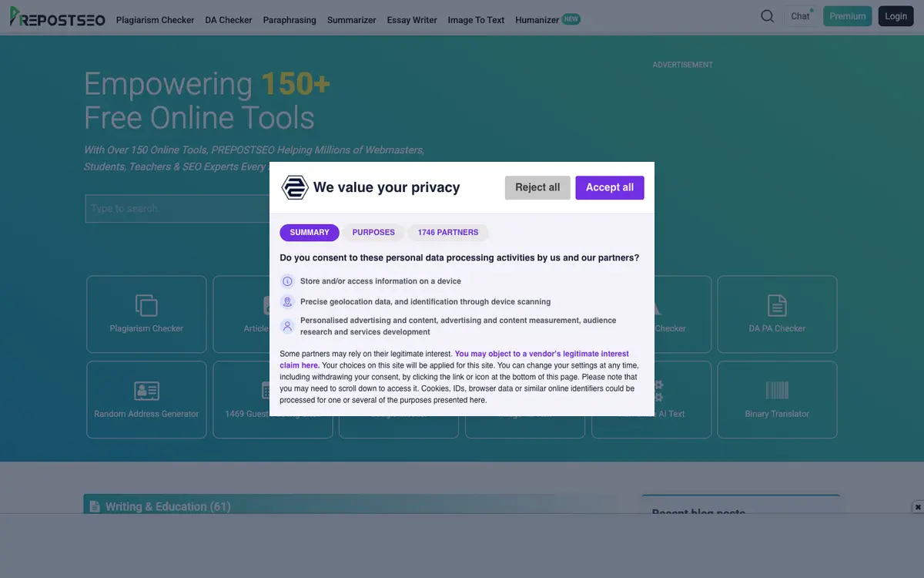Click the Binary Translator barcode icon

[x=777, y=390]
